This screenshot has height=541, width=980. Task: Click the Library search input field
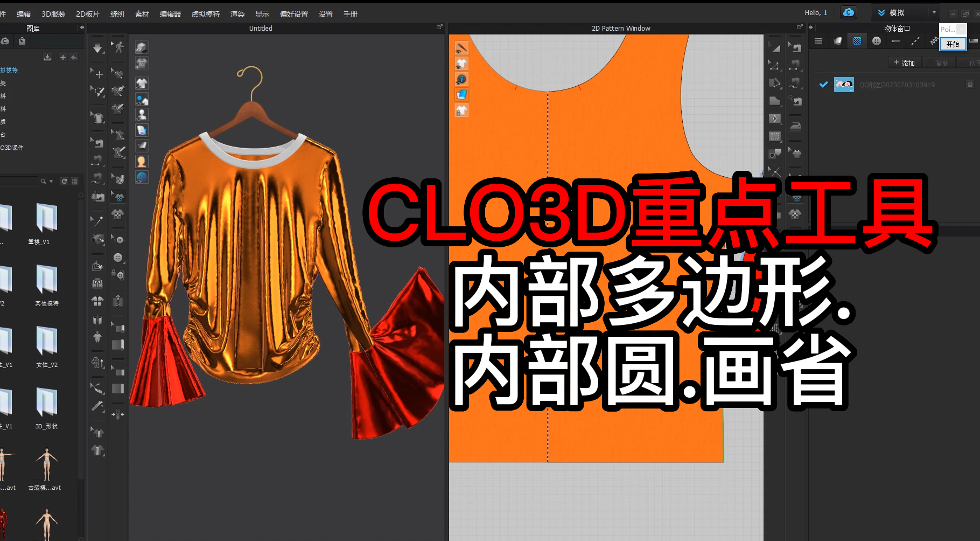pos(19,182)
